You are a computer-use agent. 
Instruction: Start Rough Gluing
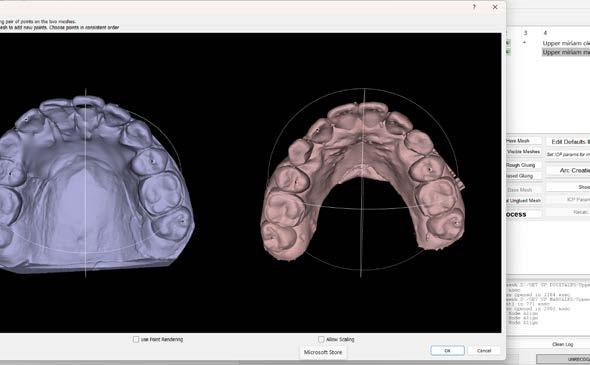click(524, 165)
